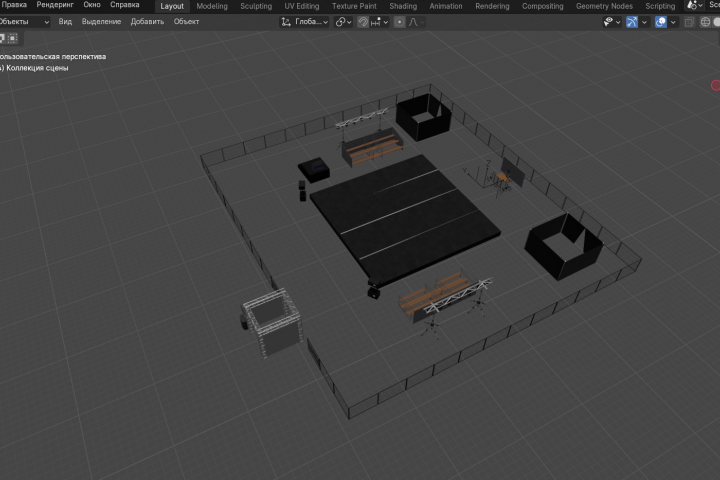Switch to the Rendering workspace tab
The width and height of the screenshot is (720, 480).
[x=492, y=6]
